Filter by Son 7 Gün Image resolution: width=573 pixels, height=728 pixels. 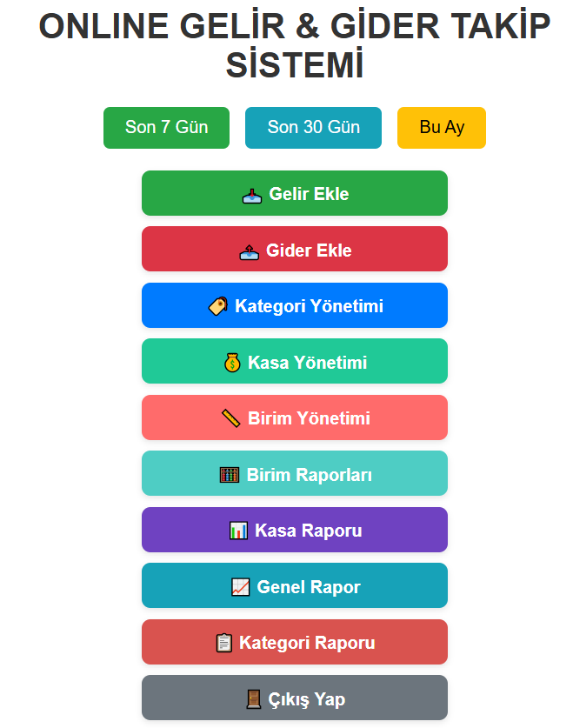click(x=166, y=128)
